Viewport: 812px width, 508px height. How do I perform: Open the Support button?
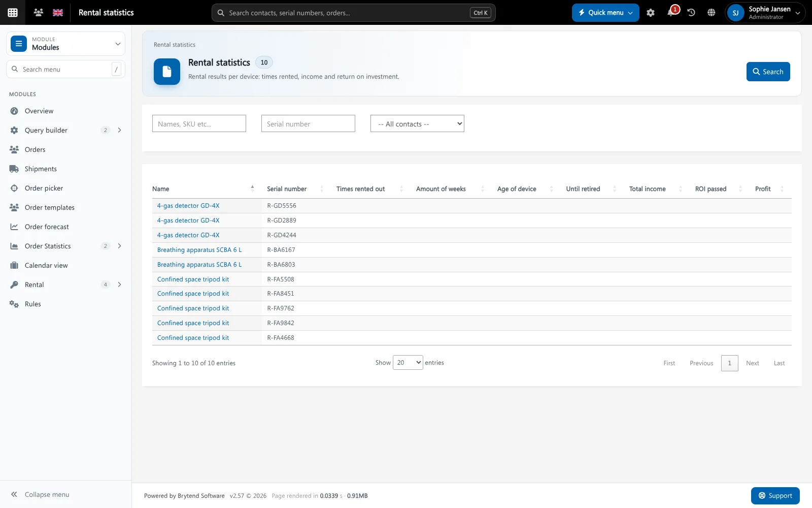coord(775,496)
